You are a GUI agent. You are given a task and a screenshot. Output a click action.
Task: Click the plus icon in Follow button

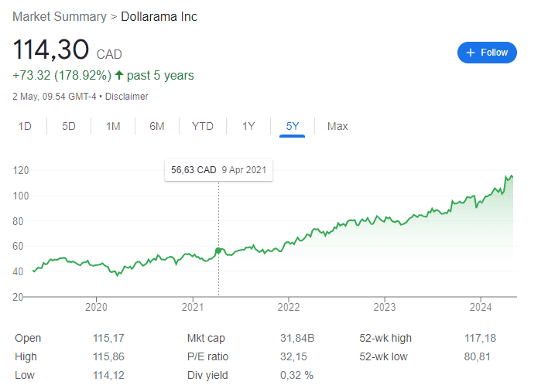[x=471, y=53]
